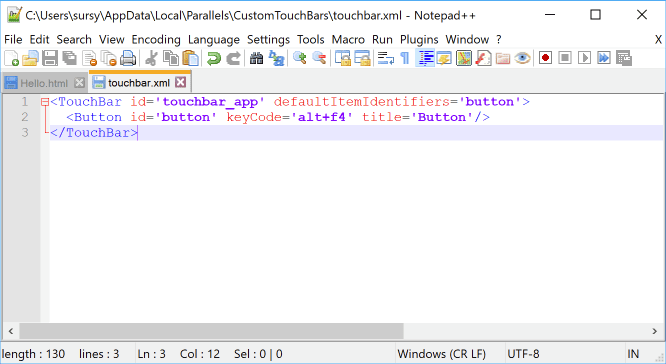This screenshot has width=666, height=364.
Task: Open the Run menu
Action: coord(382,40)
